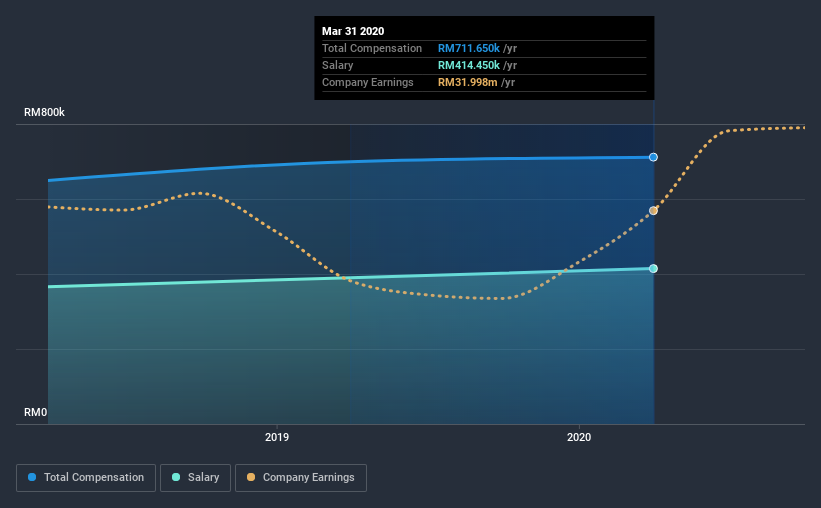Select the Company Earnings data point marker

tap(653, 211)
